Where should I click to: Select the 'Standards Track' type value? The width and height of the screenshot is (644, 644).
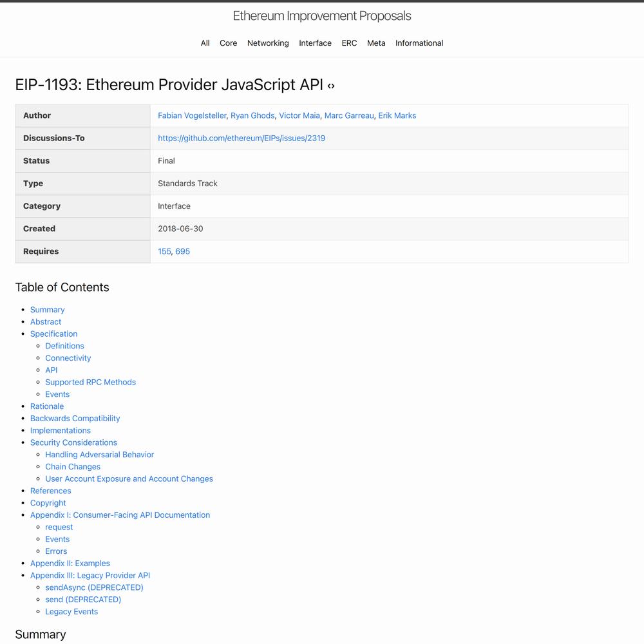(187, 184)
